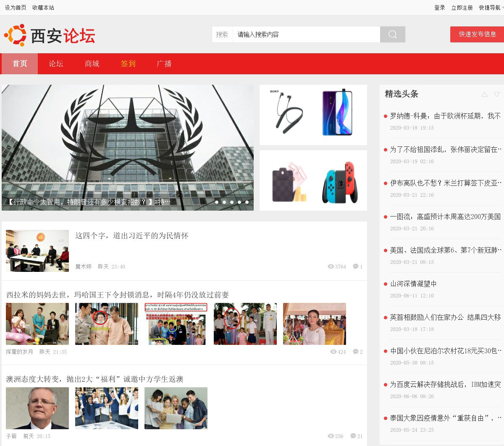Click into the 请输入搜索内容 search field
Image resolution: width=504 pixels, height=446 pixels.
(x=307, y=34)
